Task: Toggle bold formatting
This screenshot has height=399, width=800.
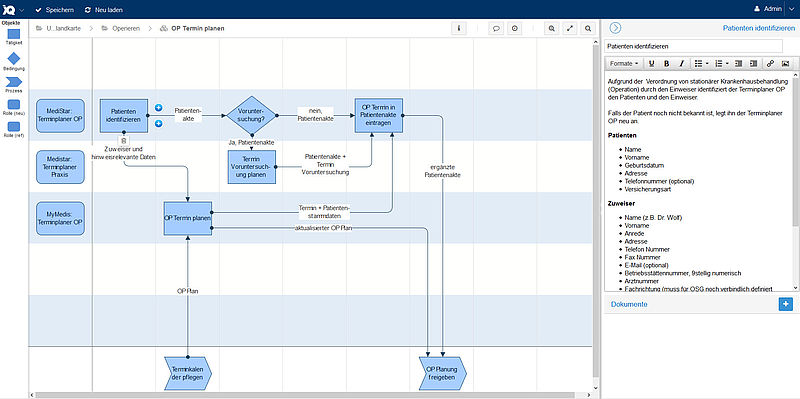Action: 666,64
